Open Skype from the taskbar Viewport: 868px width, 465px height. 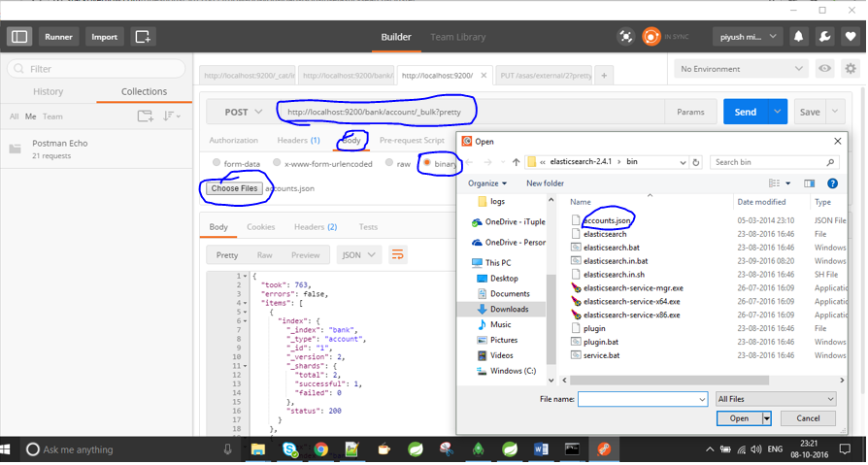click(x=290, y=449)
